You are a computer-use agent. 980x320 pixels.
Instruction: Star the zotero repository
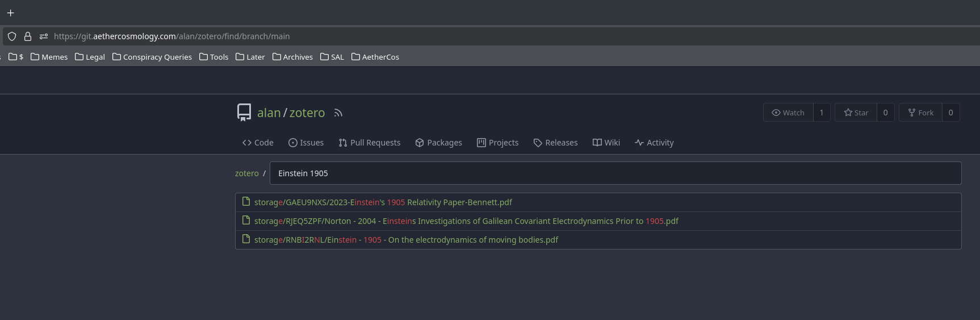[856, 113]
